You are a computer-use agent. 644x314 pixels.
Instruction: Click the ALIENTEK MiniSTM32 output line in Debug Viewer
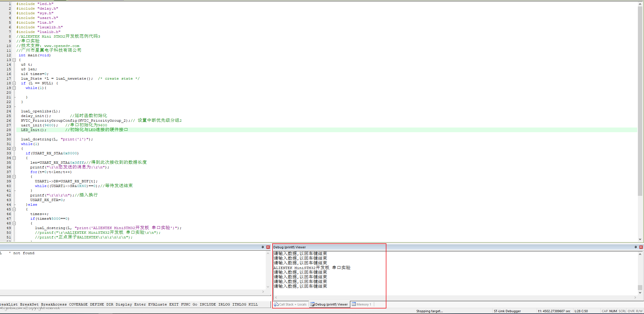click(x=312, y=268)
